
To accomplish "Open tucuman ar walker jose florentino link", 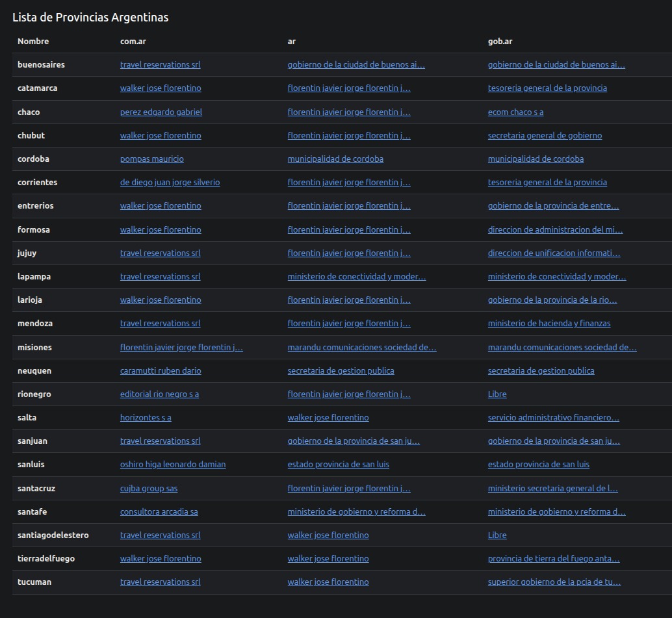I will pyautogui.click(x=328, y=582).
